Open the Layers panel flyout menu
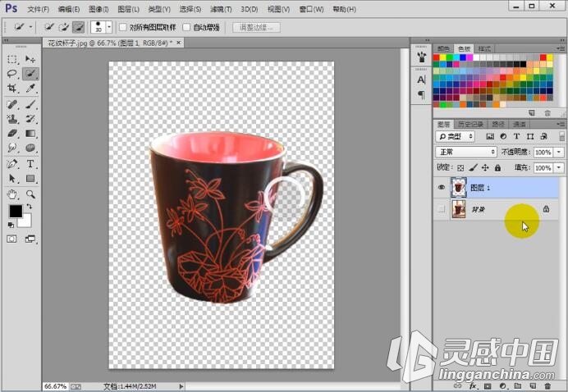 [561, 124]
